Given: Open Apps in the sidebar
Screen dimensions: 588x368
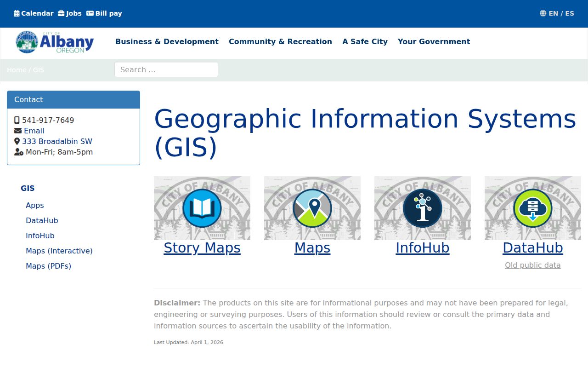Looking at the screenshot, I should (35, 205).
